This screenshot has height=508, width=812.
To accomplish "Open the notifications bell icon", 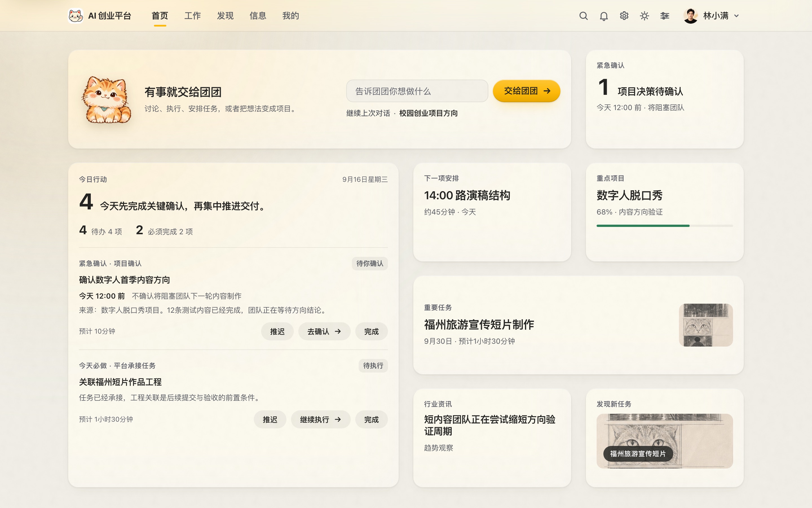I will [604, 16].
